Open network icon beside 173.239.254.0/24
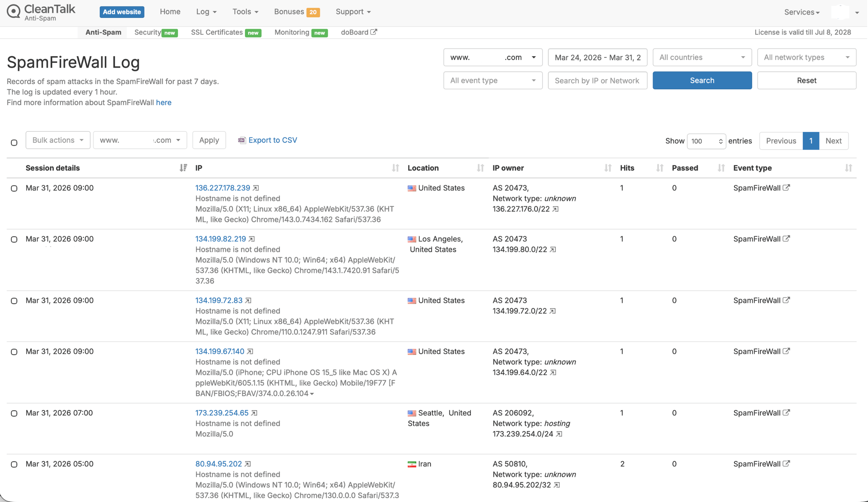The width and height of the screenshot is (868, 502). click(559, 434)
